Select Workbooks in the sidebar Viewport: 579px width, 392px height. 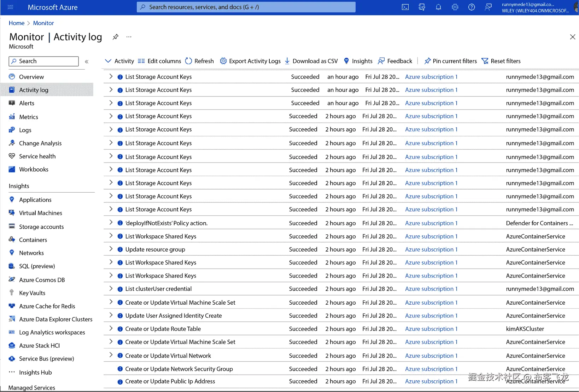pos(34,169)
